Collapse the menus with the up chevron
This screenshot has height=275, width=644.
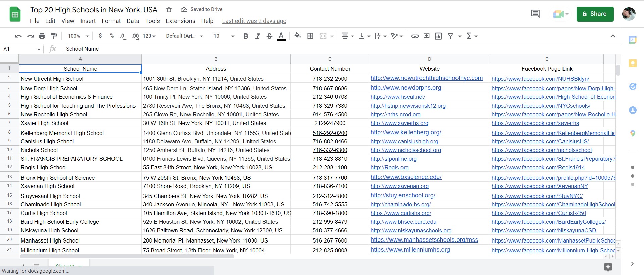coord(613,36)
